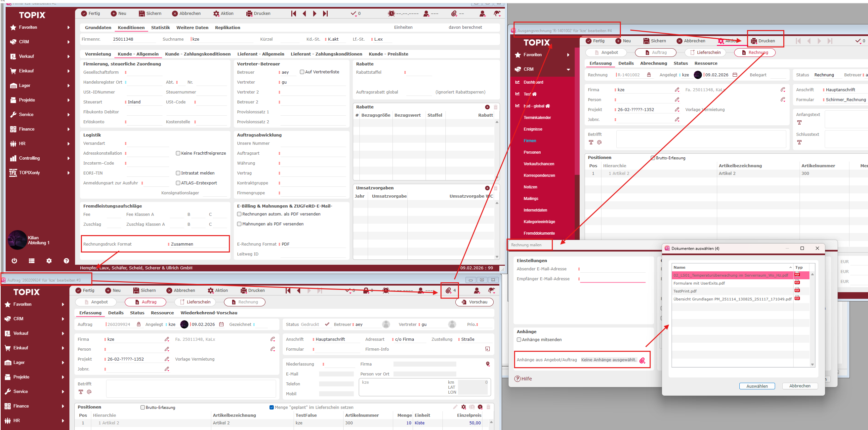Viewport: 868px width, 430px height.
Task: Click the Drucken printer icon in the Ausgangsrechnung window
Action: click(x=754, y=41)
